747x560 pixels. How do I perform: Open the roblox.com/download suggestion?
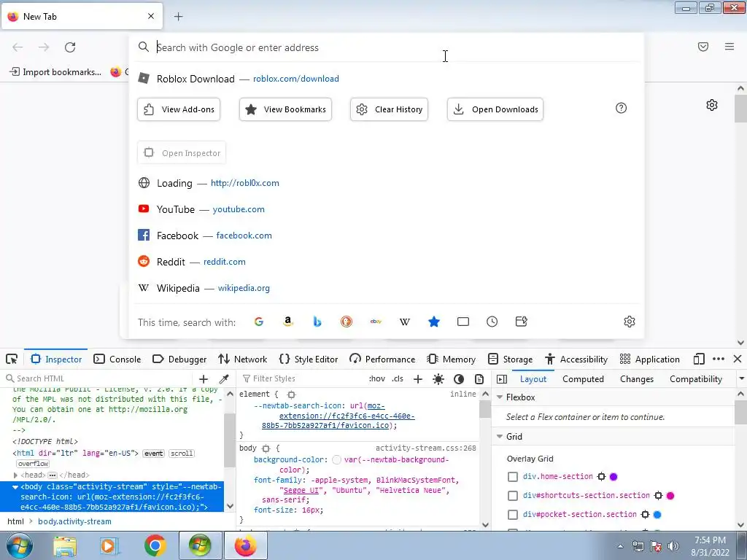[387, 79]
